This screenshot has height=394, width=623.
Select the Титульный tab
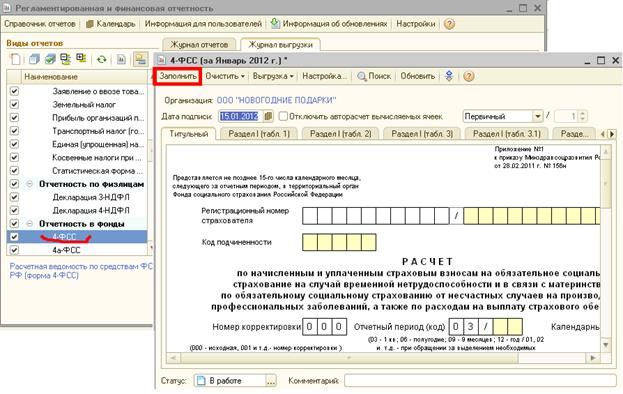(189, 134)
